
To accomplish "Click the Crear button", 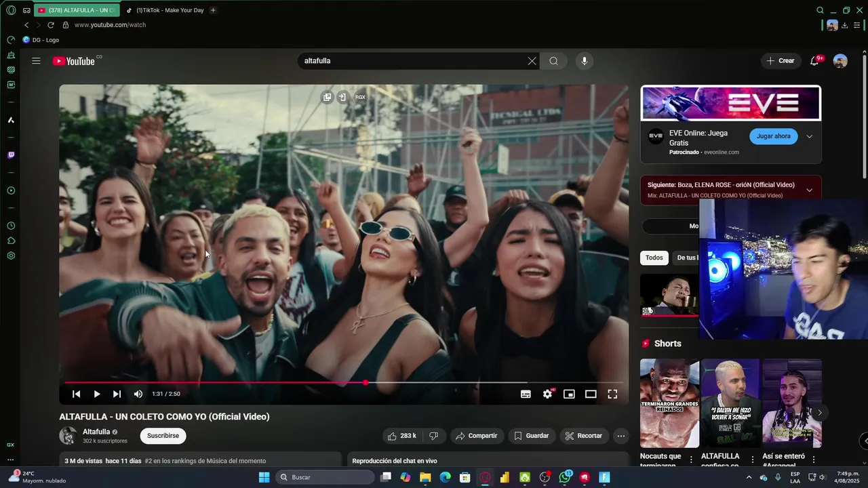I will click(x=781, y=61).
